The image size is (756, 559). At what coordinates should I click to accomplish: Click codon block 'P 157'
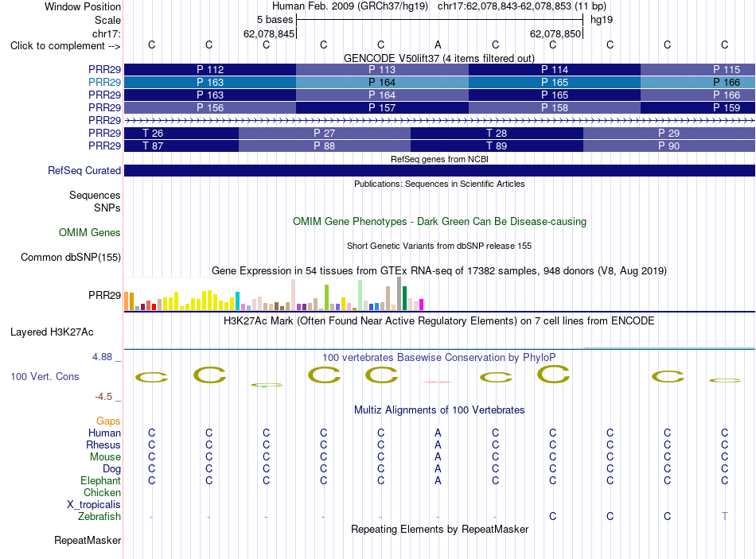point(382,108)
